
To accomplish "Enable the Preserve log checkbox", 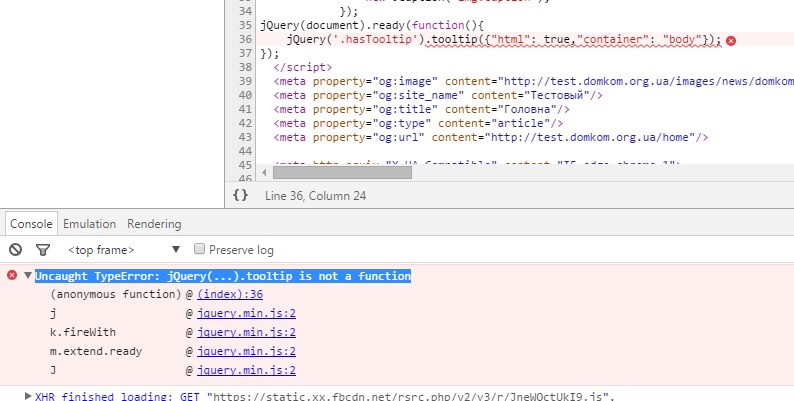I will click(x=200, y=249).
